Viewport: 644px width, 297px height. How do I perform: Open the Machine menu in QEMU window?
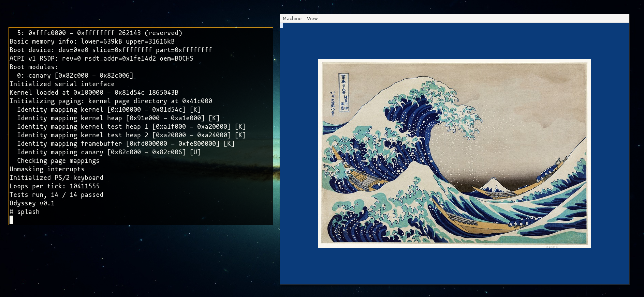click(x=292, y=18)
